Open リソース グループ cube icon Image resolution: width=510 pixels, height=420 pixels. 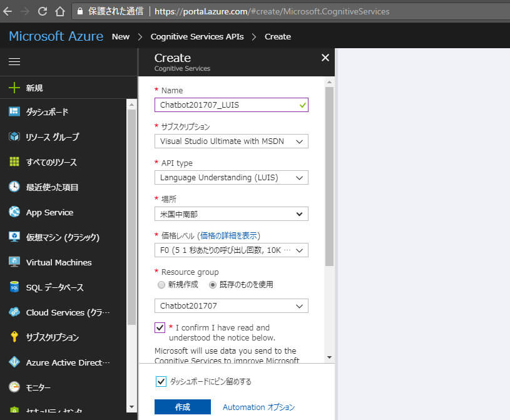tap(14, 136)
